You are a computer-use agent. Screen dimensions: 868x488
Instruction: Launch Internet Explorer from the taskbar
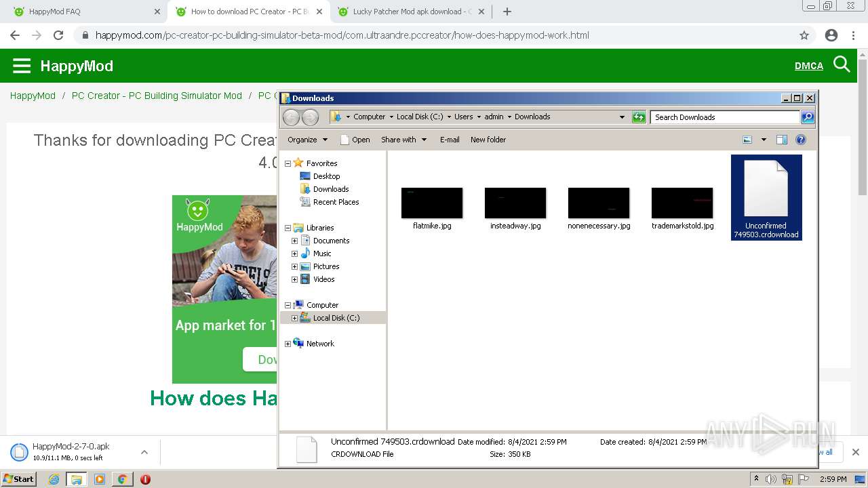click(x=54, y=479)
